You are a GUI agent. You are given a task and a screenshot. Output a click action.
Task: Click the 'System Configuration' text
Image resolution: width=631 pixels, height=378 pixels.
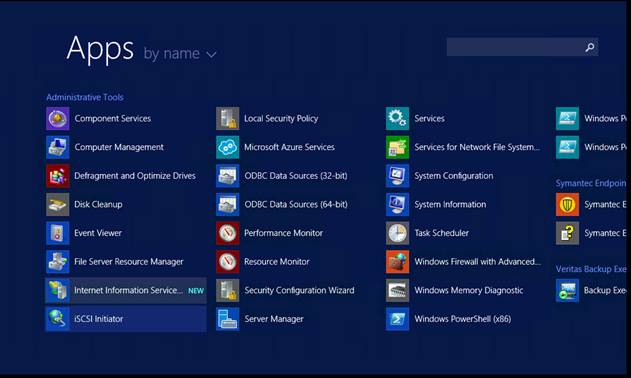(x=454, y=176)
